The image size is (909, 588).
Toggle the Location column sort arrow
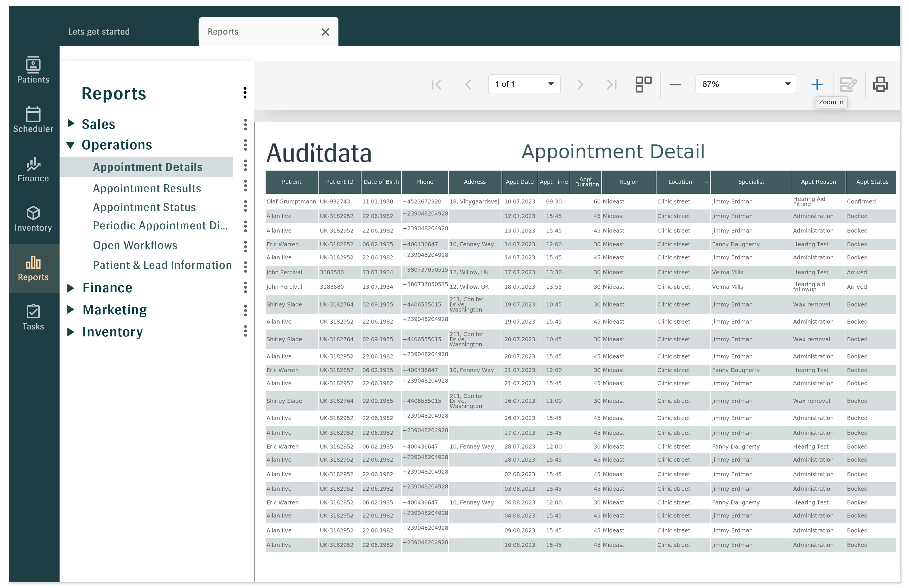(706, 182)
